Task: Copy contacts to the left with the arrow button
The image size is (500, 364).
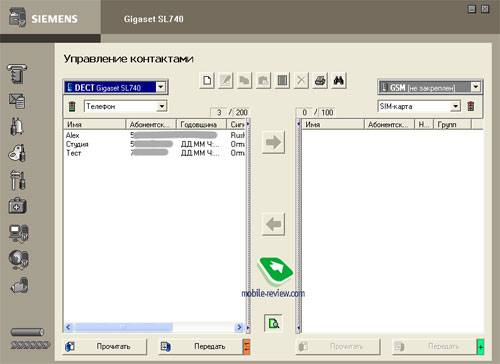Action: coord(273,224)
